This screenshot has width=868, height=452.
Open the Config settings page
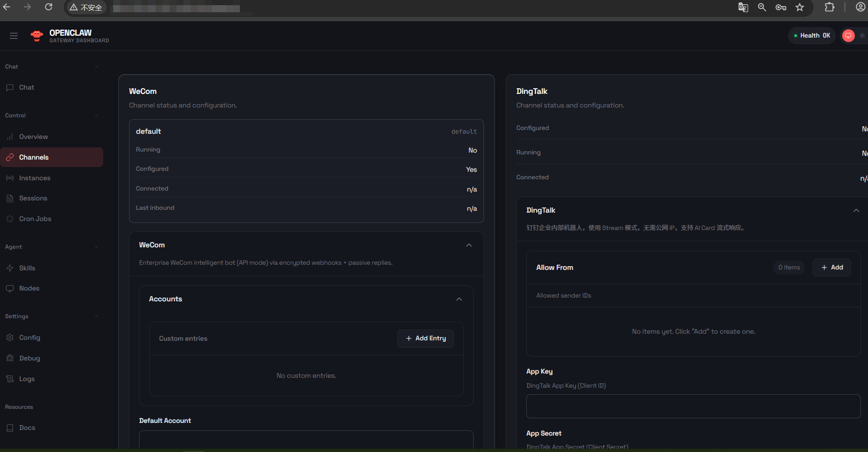(x=29, y=337)
